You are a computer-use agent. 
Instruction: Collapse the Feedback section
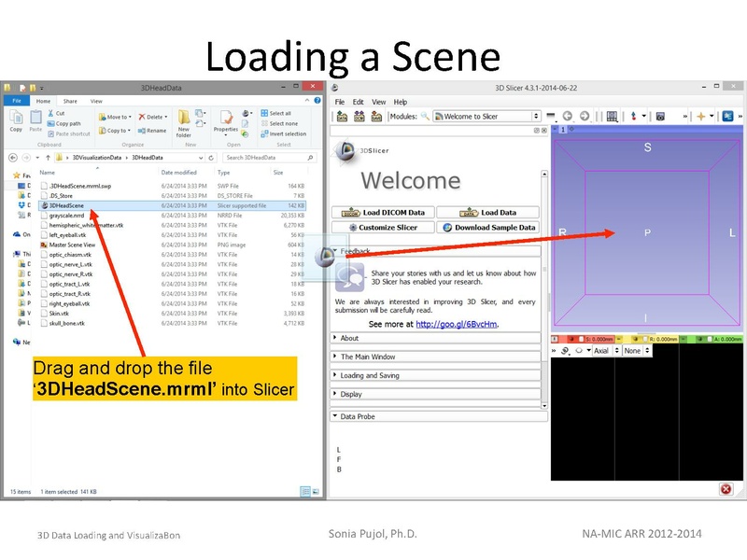(x=436, y=251)
